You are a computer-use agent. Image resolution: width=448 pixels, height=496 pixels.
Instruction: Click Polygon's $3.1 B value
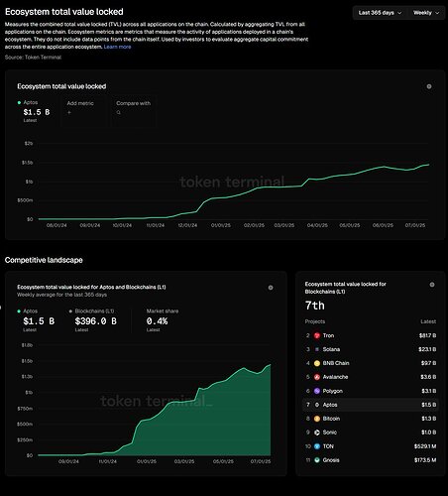coord(429,391)
